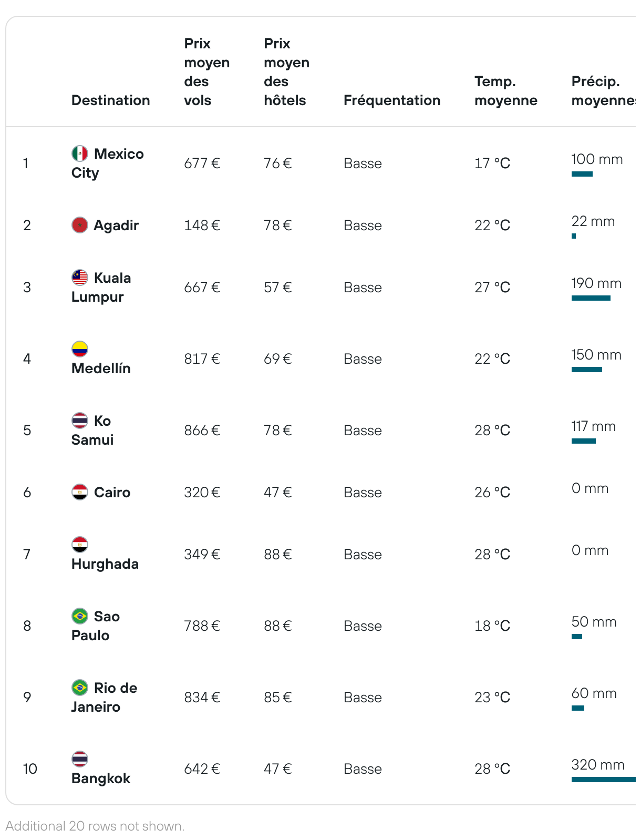Sort by Prix moyen des vols header
641x840 pixels.
tap(207, 72)
